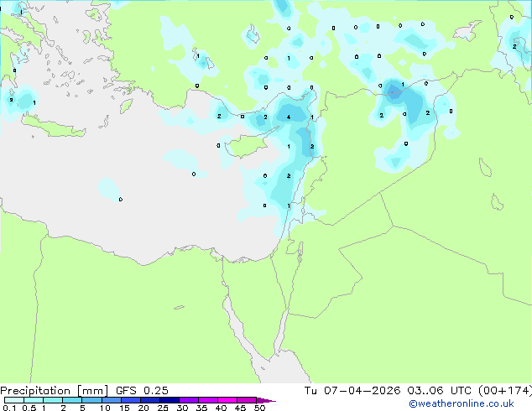Image resolution: width=532 pixels, height=411 pixels.
Task: Click the '03..06 UTC' time label
Action: tap(439, 391)
